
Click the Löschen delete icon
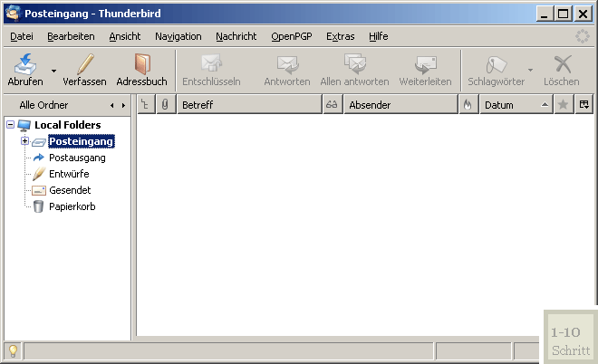563,64
